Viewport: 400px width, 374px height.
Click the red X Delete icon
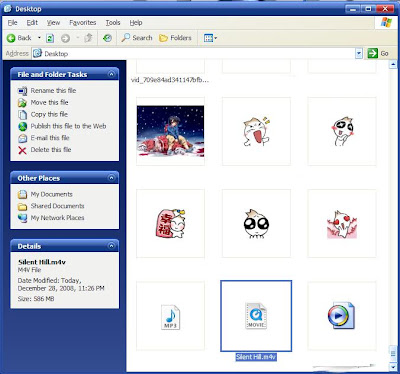click(22, 150)
